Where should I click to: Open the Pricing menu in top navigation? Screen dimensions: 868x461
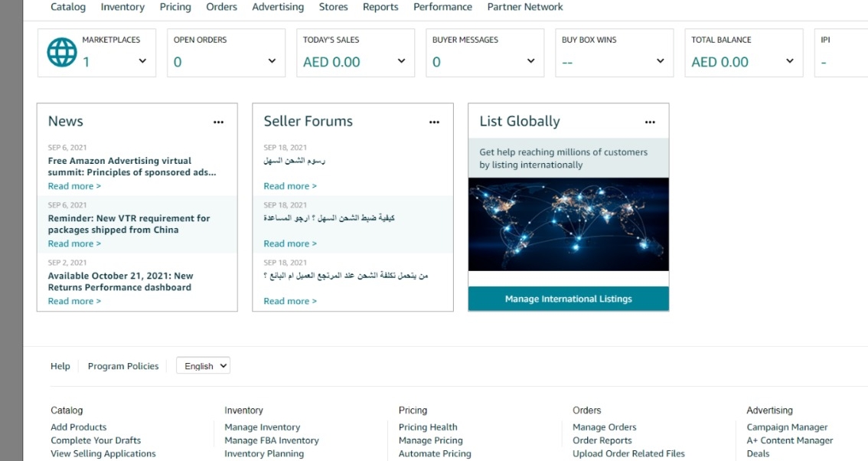tap(175, 7)
